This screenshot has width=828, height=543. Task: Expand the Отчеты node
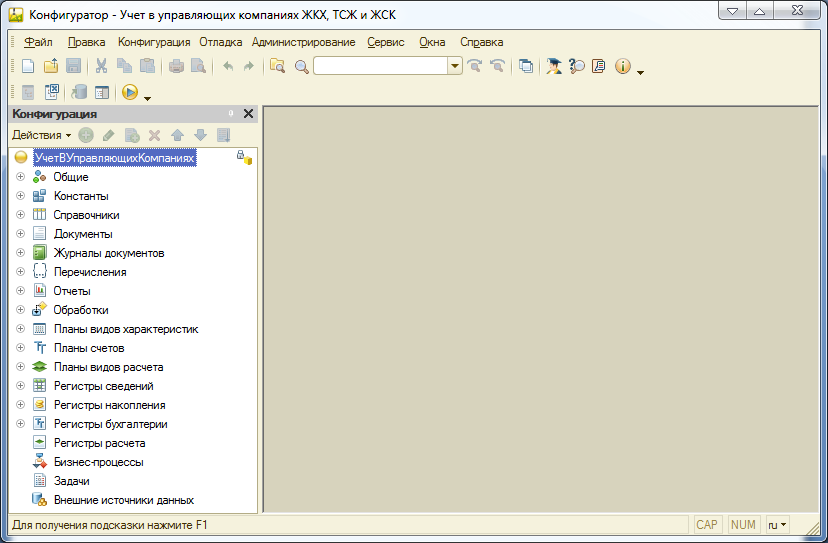21,291
